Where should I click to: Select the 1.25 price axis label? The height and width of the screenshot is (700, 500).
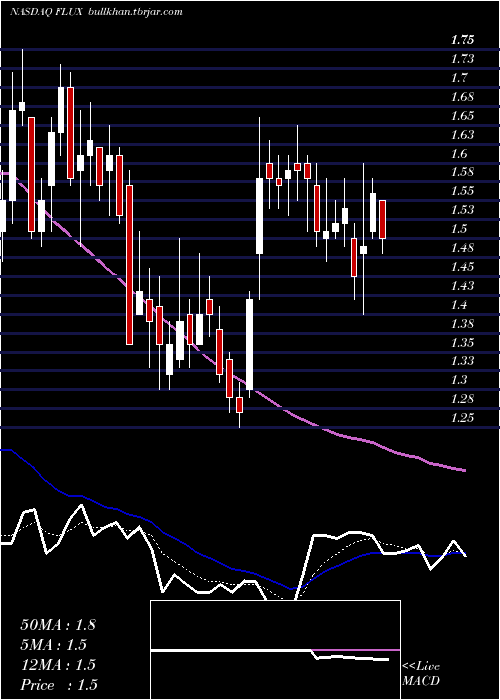(x=462, y=418)
